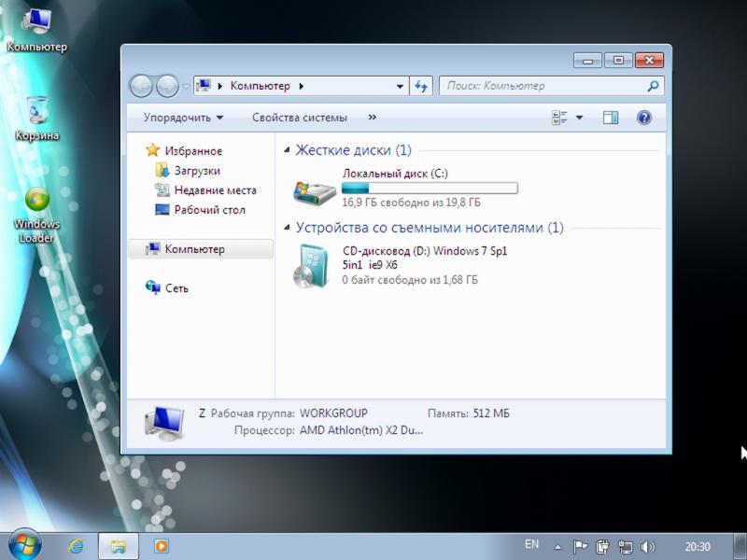The image size is (747, 560).
Task: Select Загрузки in navigation pane
Action: pyautogui.click(x=196, y=171)
